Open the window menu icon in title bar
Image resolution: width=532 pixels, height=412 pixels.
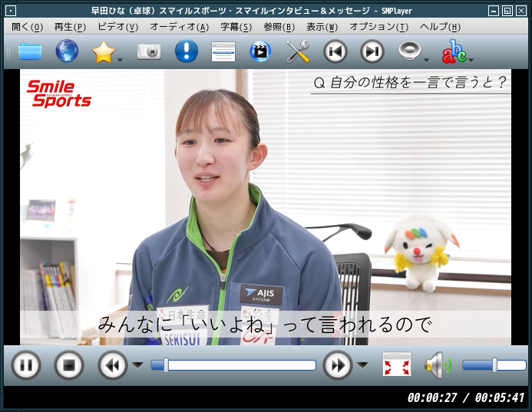point(11,12)
